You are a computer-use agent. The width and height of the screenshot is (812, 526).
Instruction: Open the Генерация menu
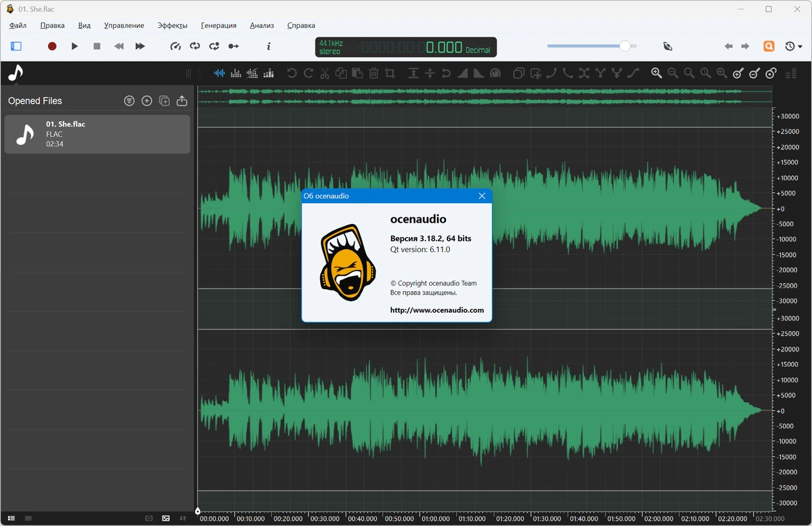(x=219, y=25)
